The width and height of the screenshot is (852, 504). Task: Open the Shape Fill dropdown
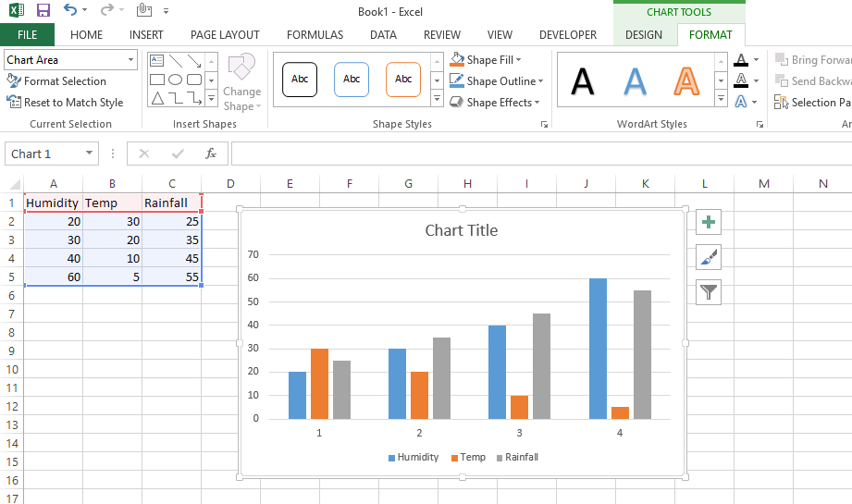[486, 60]
